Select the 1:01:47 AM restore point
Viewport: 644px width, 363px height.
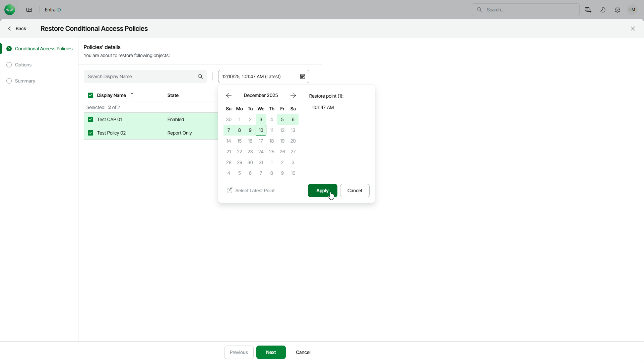click(323, 107)
